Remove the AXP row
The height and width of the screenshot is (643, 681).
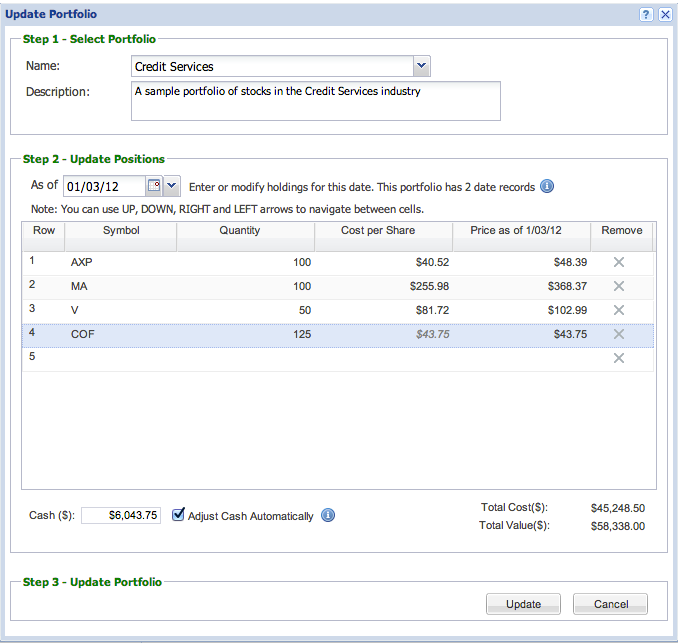619,262
